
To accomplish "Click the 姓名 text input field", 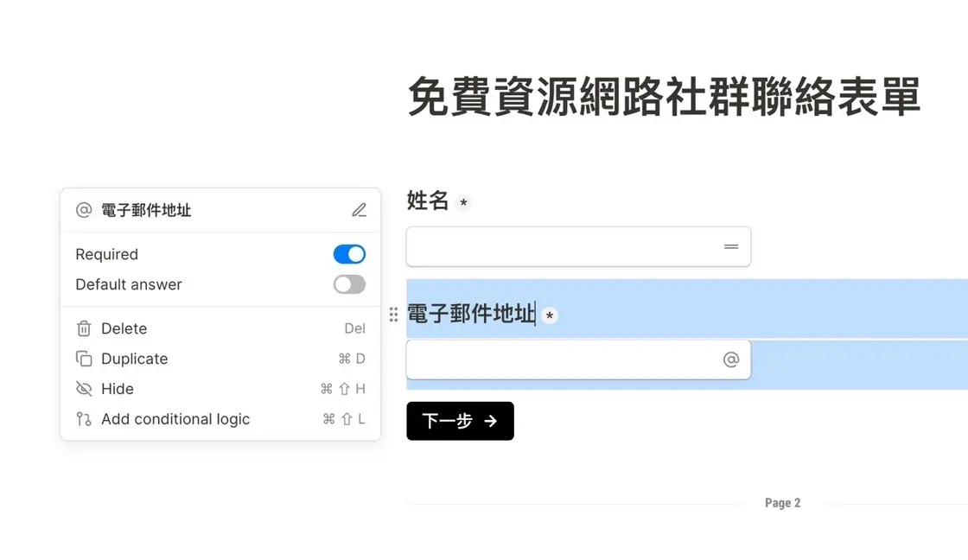I will pyautogui.click(x=578, y=247).
